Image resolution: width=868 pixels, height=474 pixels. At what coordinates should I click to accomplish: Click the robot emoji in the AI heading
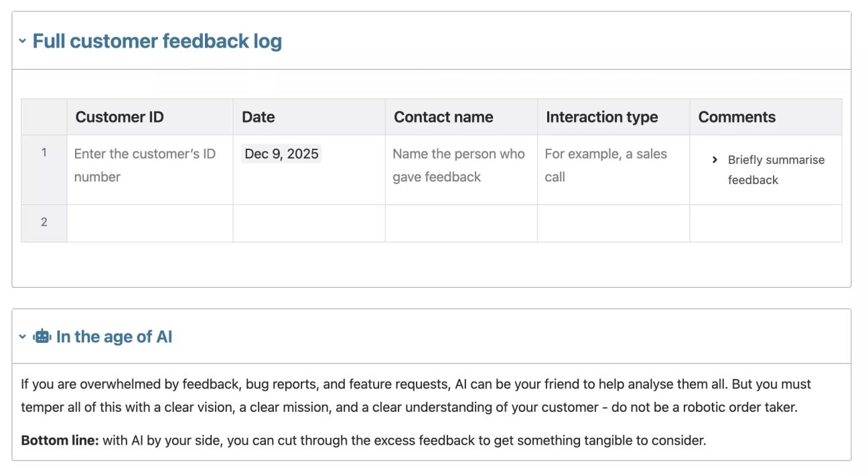point(44,336)
